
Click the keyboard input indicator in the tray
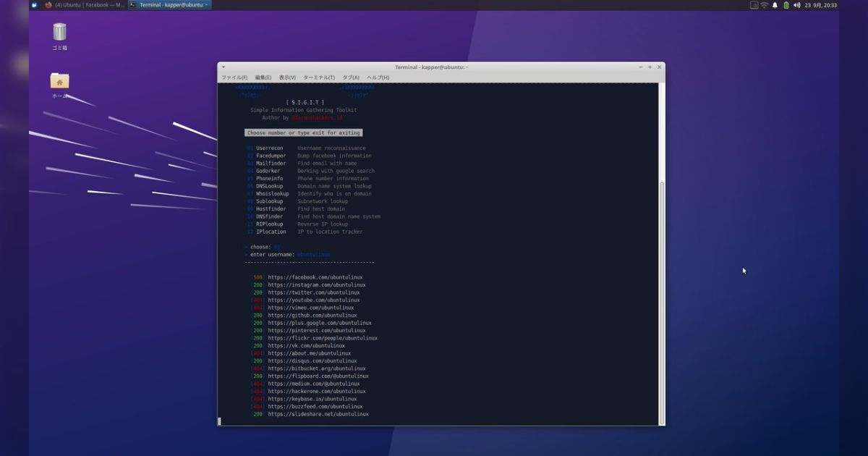pyautogui.click(x=754, y=4)
